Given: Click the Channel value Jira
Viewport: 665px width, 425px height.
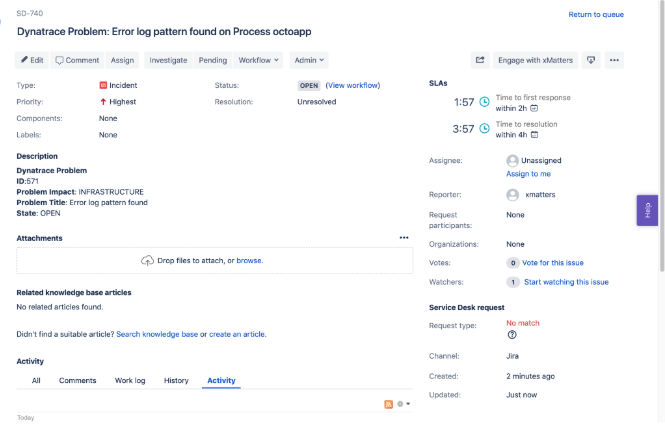Looking at the screenshot, I should click(512, 356).
